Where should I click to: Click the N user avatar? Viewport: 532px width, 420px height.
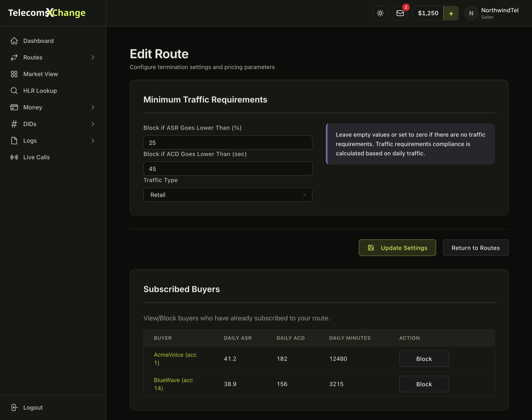(x=471, y=13)
